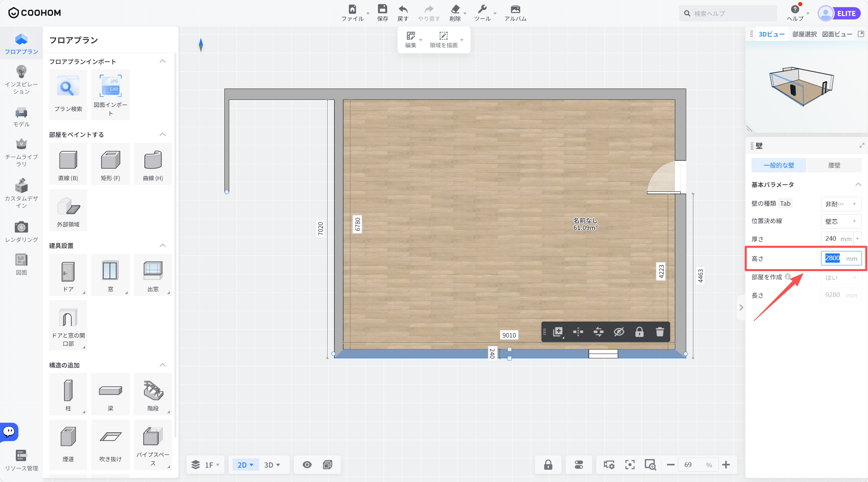868x482 pixels.
Task: Collapse the 基本パラメータ section
Action: click(858, 185)
